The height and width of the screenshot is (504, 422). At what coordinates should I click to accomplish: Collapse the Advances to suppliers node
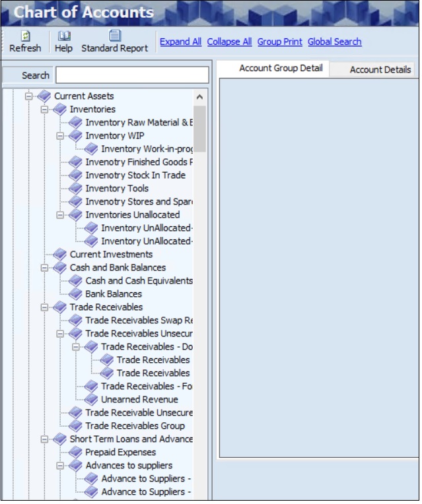[61, 466]
